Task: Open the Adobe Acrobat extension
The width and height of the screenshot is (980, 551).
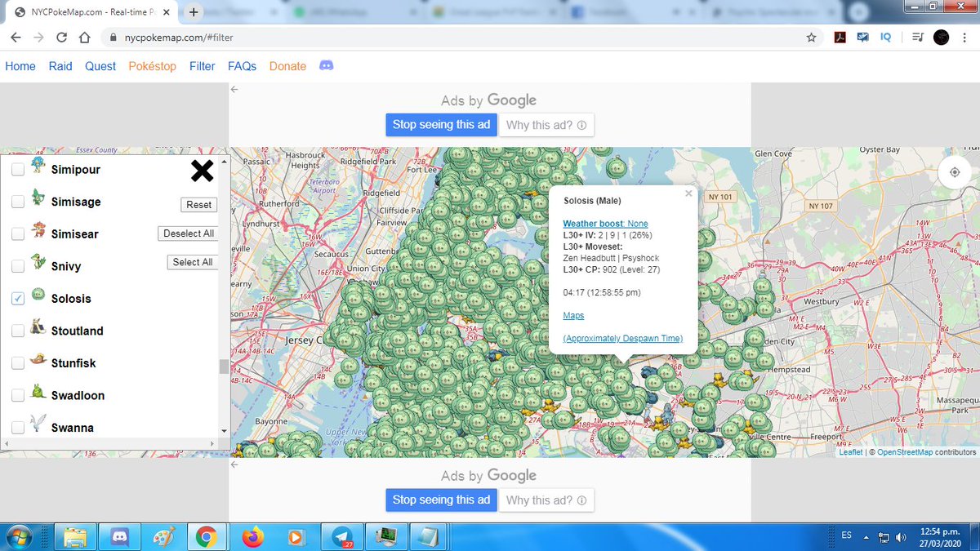Action: point(839,38)
